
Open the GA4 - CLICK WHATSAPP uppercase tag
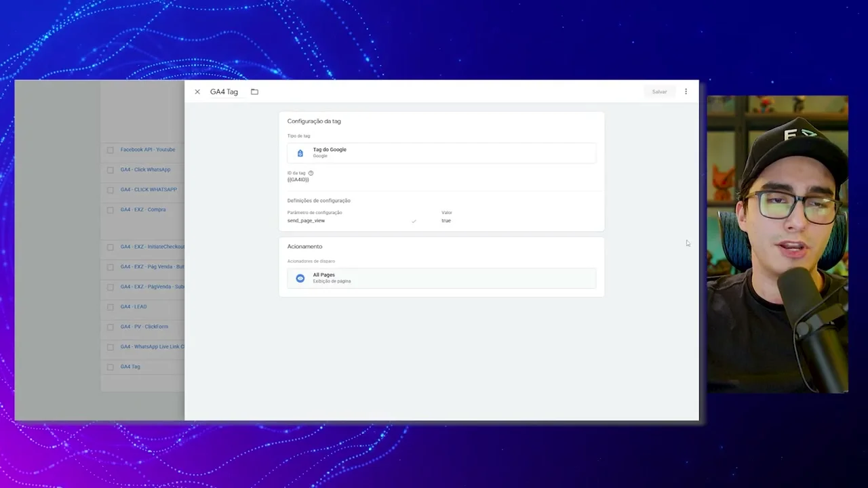tap(149, 190)
